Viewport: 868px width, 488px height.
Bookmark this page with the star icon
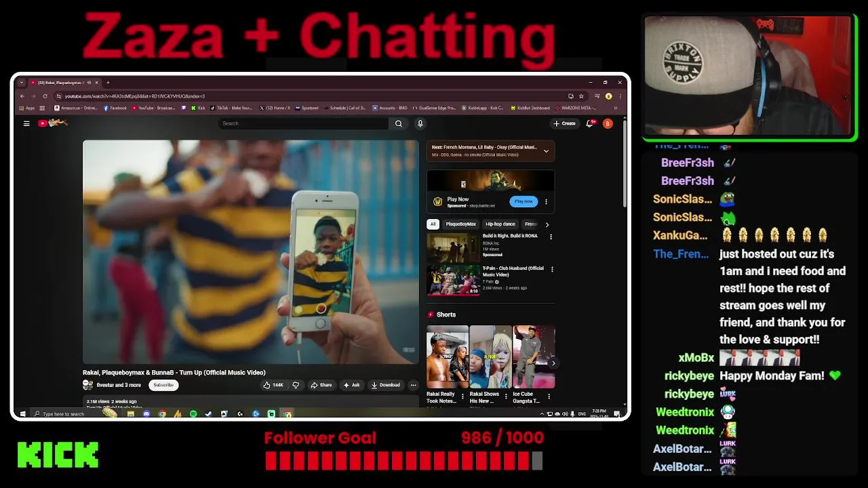(x=581, y=96)
